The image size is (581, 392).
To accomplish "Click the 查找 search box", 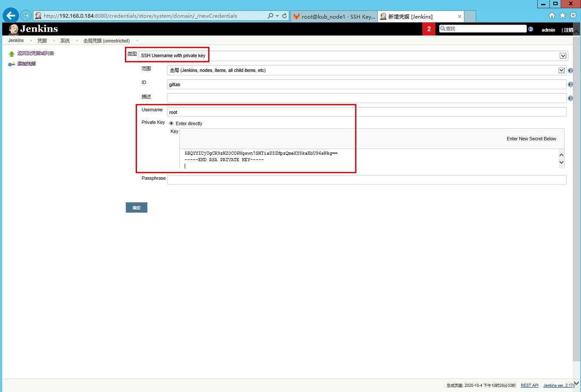I will pyautogui.click(x=483, y=29).
